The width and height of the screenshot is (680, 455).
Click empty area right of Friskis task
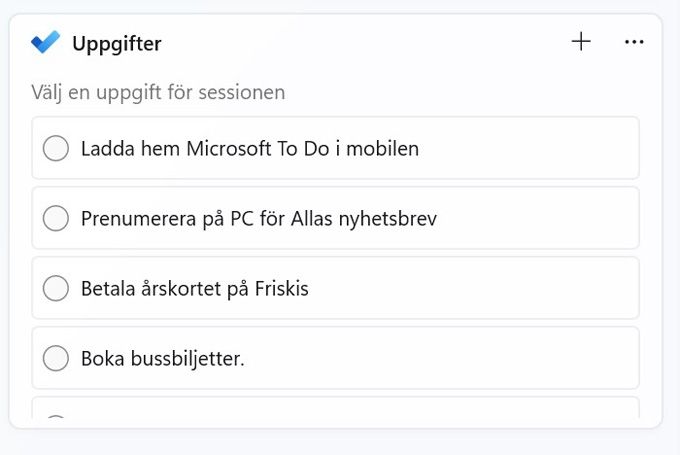pos(473,288)
